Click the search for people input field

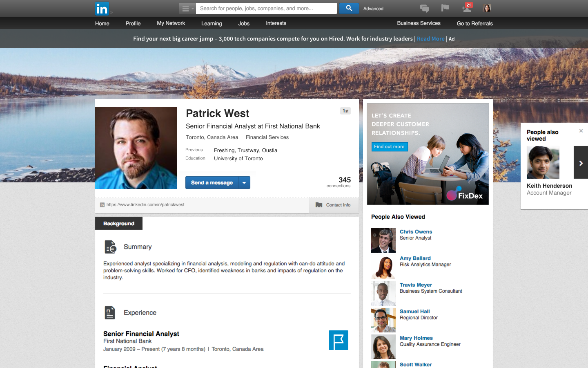pos(266,9)
